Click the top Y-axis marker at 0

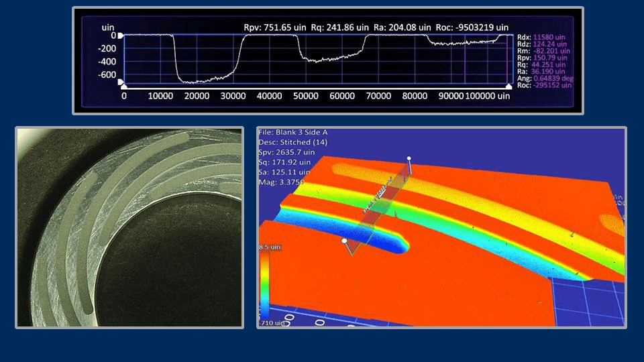[x=120, y=36]
